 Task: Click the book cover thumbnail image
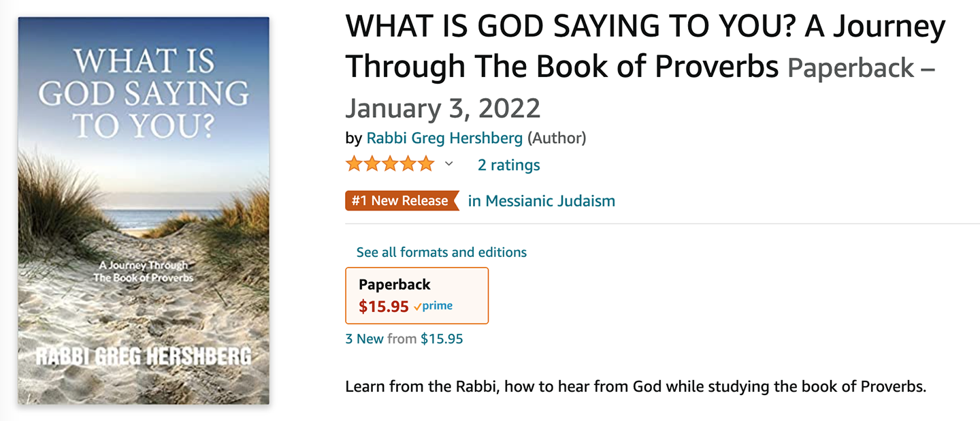[144, 210]
